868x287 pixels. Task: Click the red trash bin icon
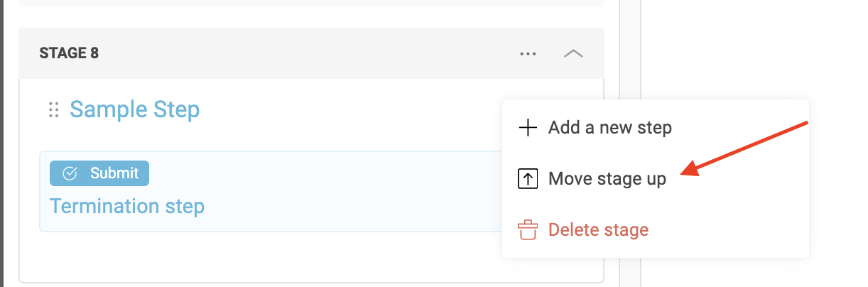click(x=528, y=230)
